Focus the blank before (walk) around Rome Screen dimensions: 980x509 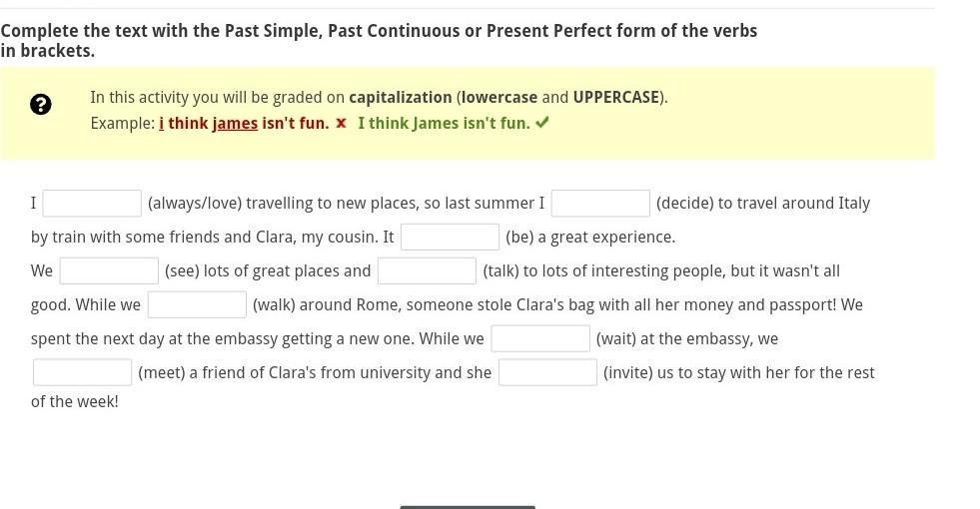[198, 304]
